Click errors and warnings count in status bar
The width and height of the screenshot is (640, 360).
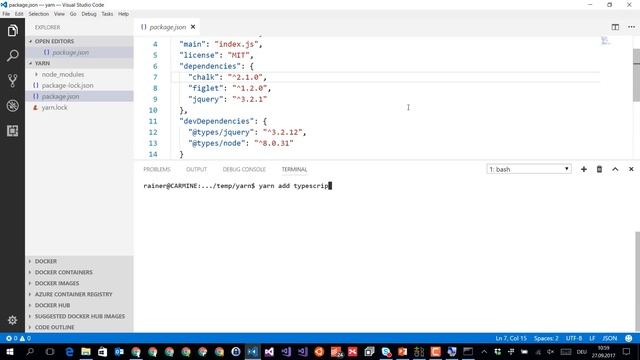(18, 338)
